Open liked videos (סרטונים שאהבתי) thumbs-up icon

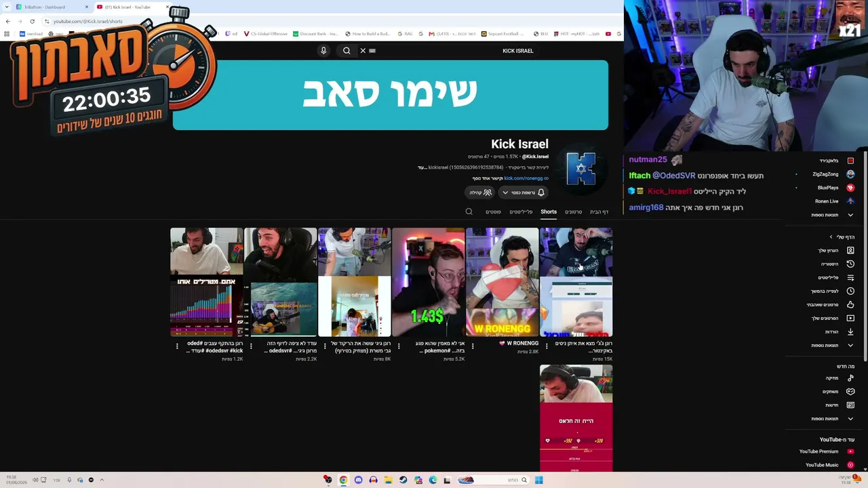click(x=850, y=304)
